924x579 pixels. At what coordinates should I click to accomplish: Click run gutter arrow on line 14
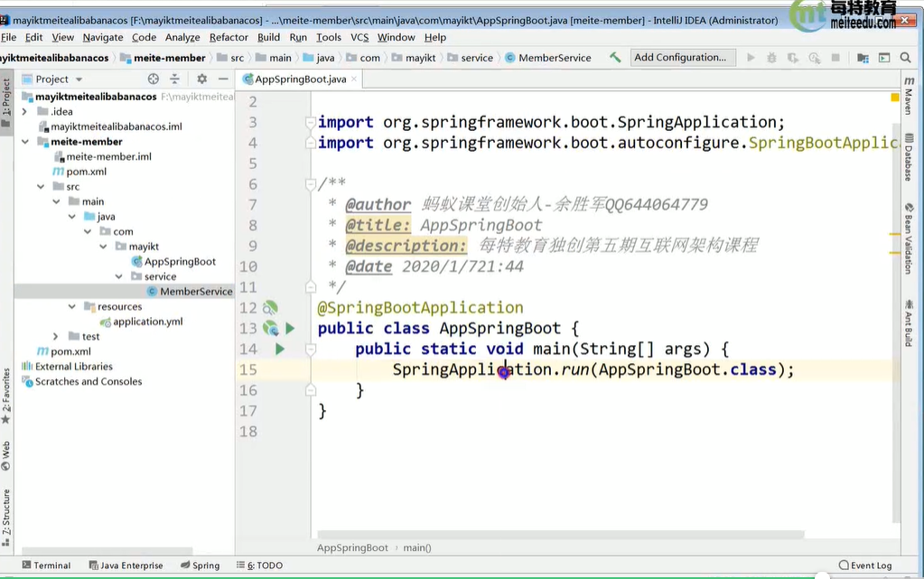[x=280, y=349]
